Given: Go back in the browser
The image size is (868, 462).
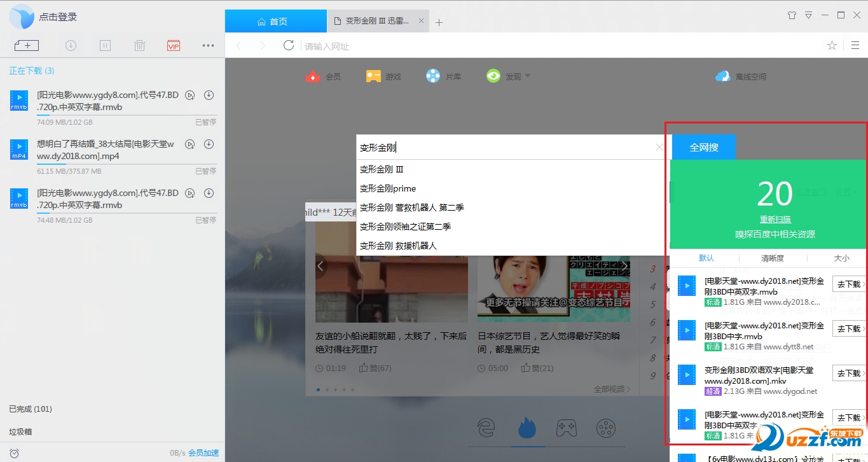Looking at the screenshot, I should point(239,45).
